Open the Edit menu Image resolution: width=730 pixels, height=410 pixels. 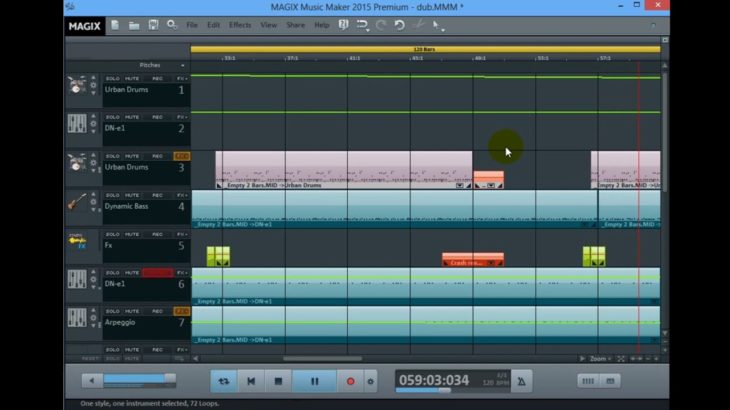[x=213, y=25]
